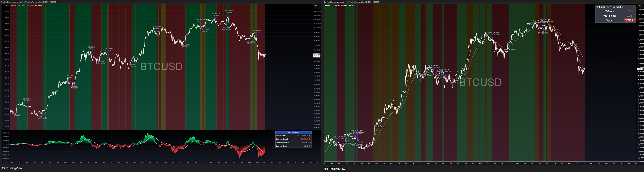Viewport: 644px width, 172px height.
Task: Click '2025' on the left chart time axis
Action: coord(158,162)
